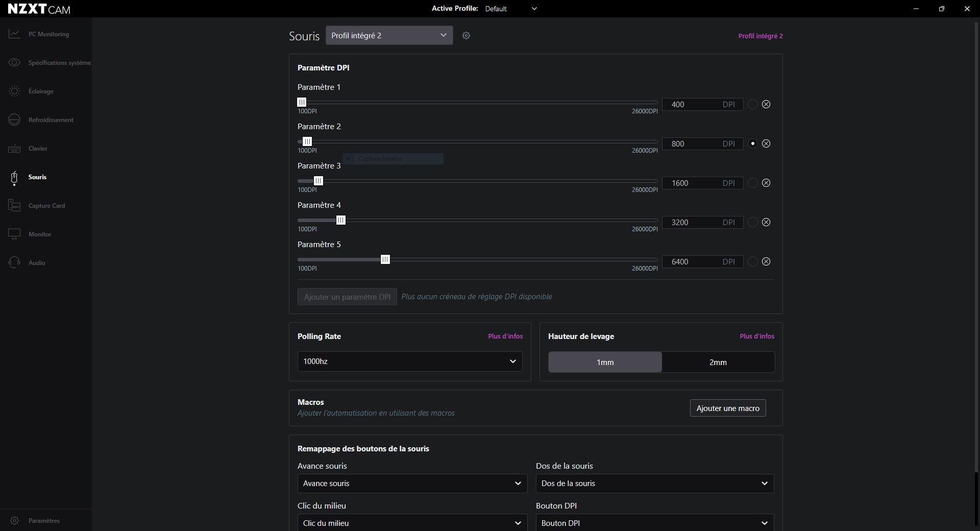Image resolution: width=980 pixels, height=531 pixels.
Task: Enable the 2mm lift height option
Action: pos(718,363)
